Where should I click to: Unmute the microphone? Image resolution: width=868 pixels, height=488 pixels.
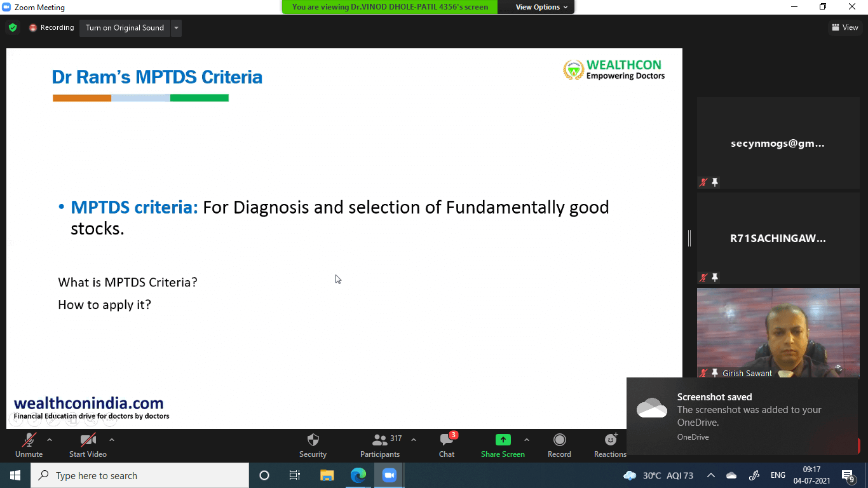(29, 440)
